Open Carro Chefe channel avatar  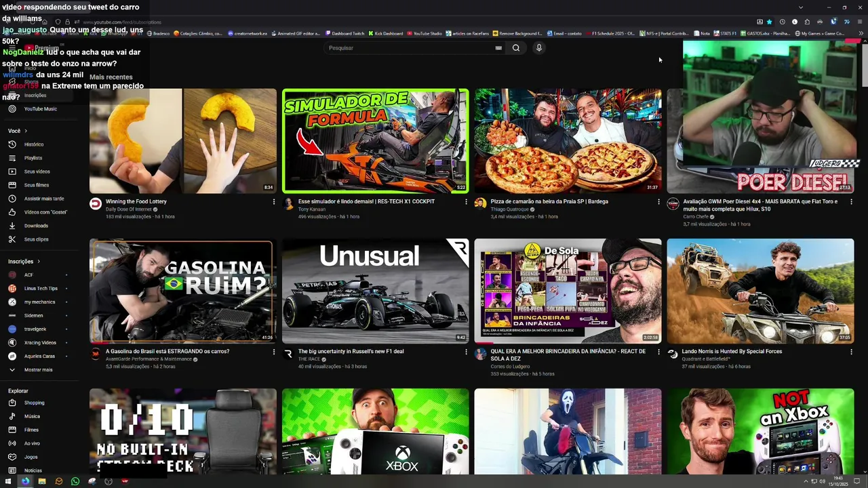(x=673, y=204)
